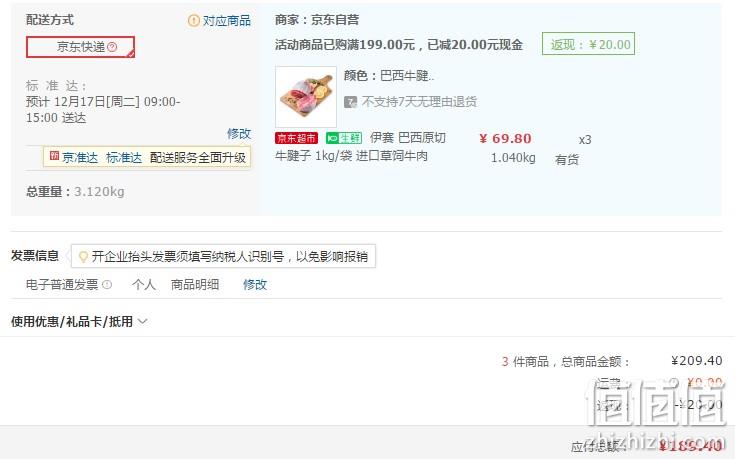This screenshot has height=459, width=735.
Task: Click the gray icon before 不支持7天无理由退货
Action: 350,102
